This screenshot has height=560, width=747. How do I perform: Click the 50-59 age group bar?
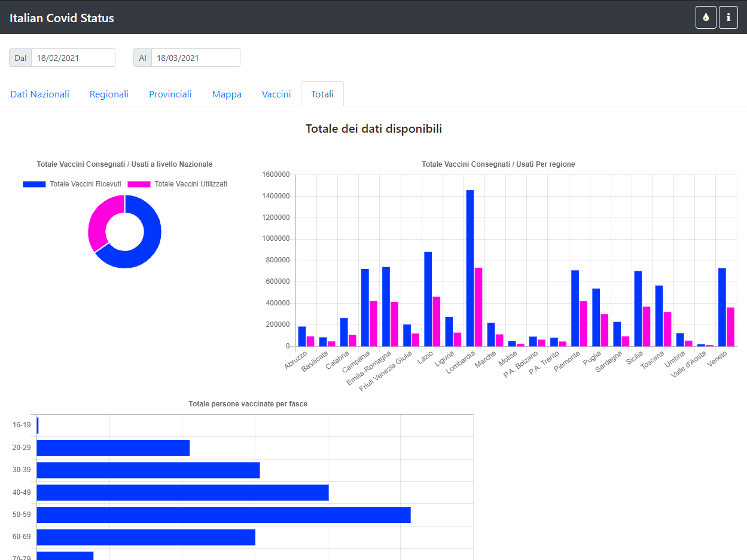(224, 515)
